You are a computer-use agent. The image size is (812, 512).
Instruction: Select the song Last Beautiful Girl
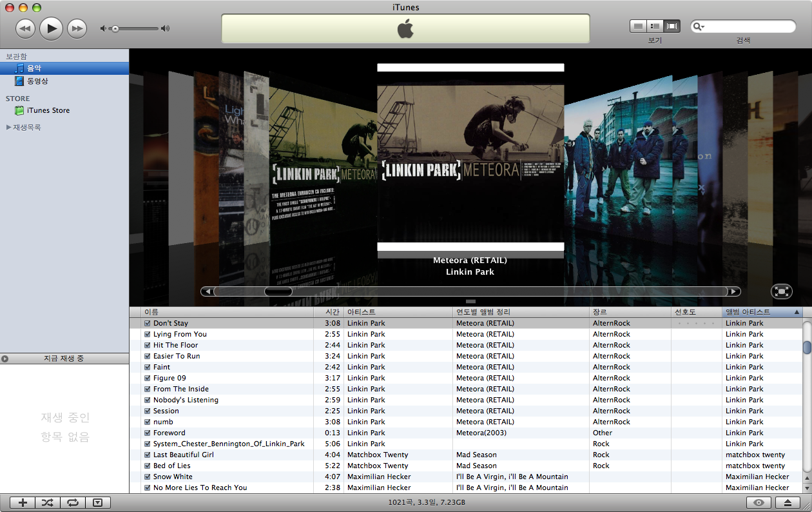tap(184, 455)
